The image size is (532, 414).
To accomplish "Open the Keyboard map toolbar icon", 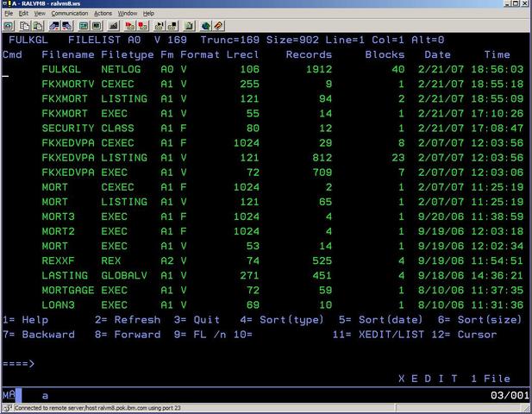I will point(113,26).
